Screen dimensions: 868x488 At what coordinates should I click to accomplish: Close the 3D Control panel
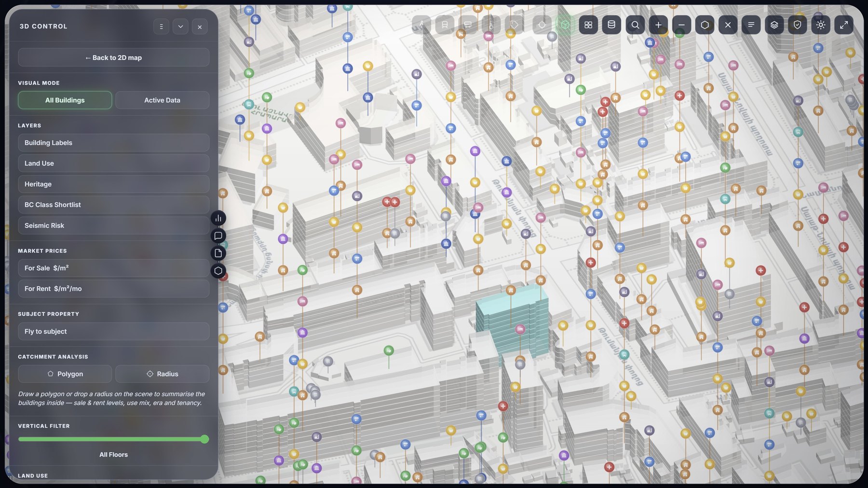point(200,27)
